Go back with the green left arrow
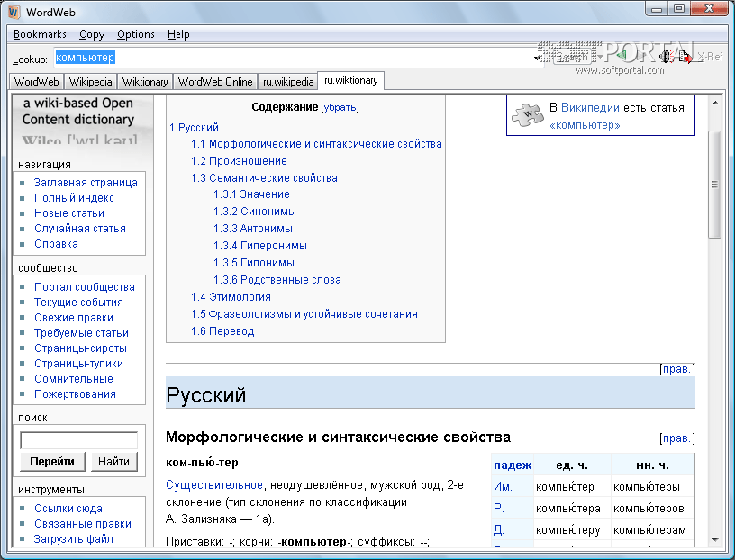 coord(622,55)
